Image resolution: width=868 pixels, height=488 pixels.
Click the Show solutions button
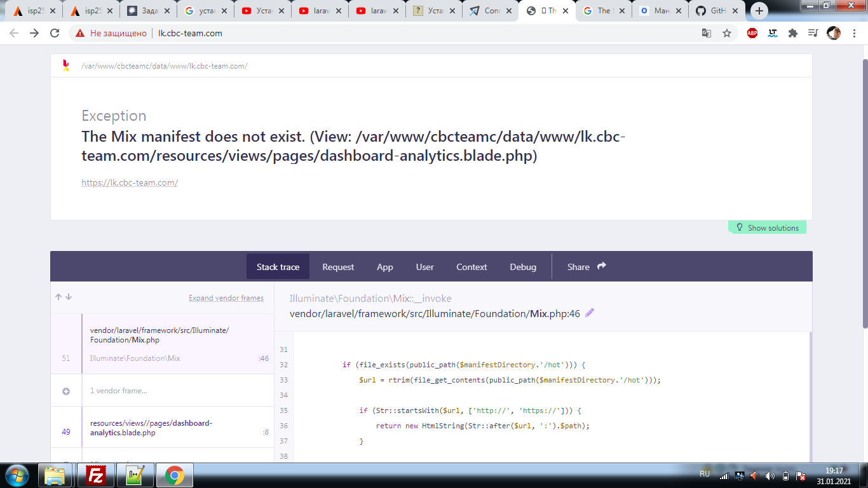click(768, 227)
